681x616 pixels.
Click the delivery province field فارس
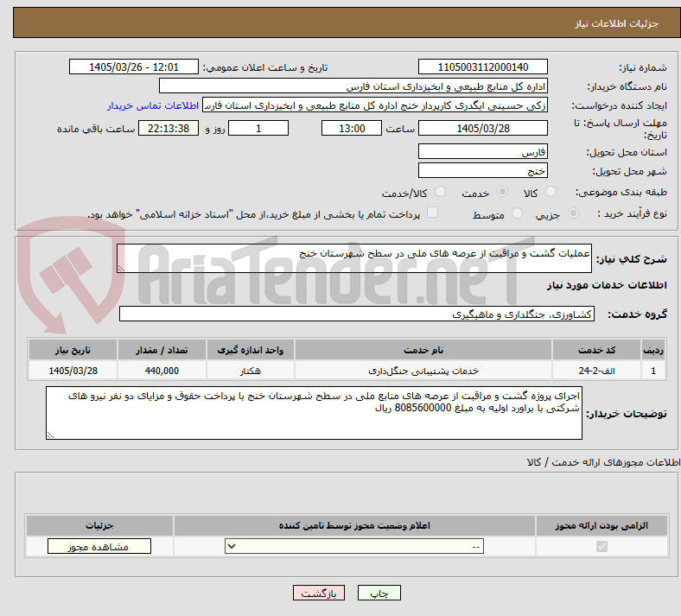pyautogui.click(x=482, y=151)
